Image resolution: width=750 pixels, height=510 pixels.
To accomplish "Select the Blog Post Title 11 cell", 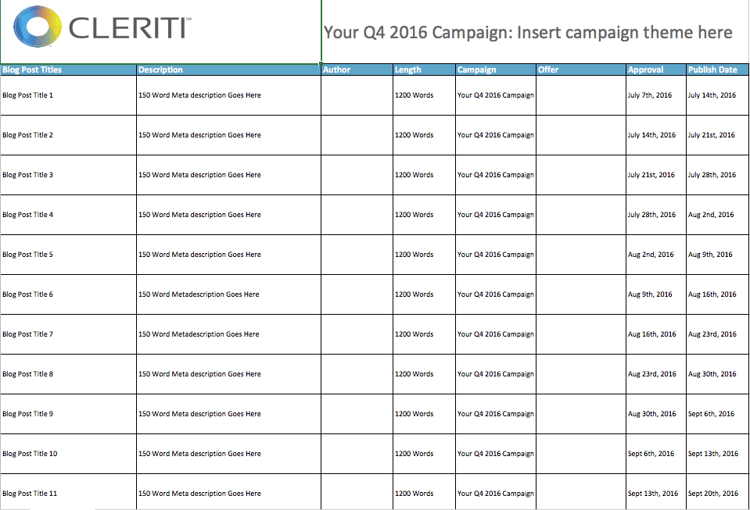I will [68, 492].
